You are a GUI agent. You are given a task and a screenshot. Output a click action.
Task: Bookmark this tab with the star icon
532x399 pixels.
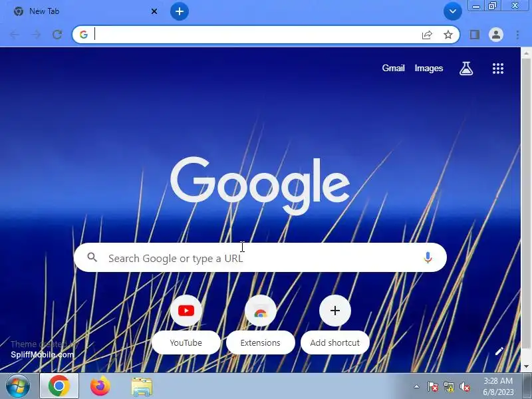(448, 35)
